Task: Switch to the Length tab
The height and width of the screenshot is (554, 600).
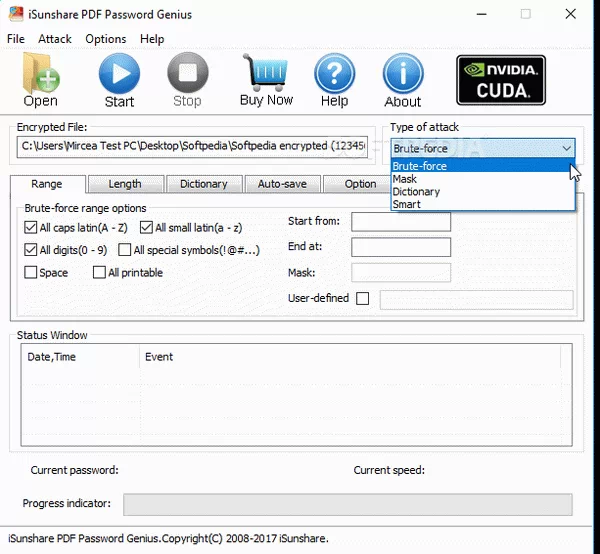Action: (126, 184)
